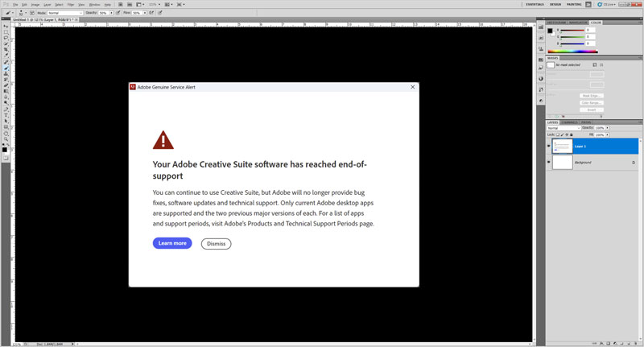
Task: Click the Learn more button
Action: coord(172,243)
